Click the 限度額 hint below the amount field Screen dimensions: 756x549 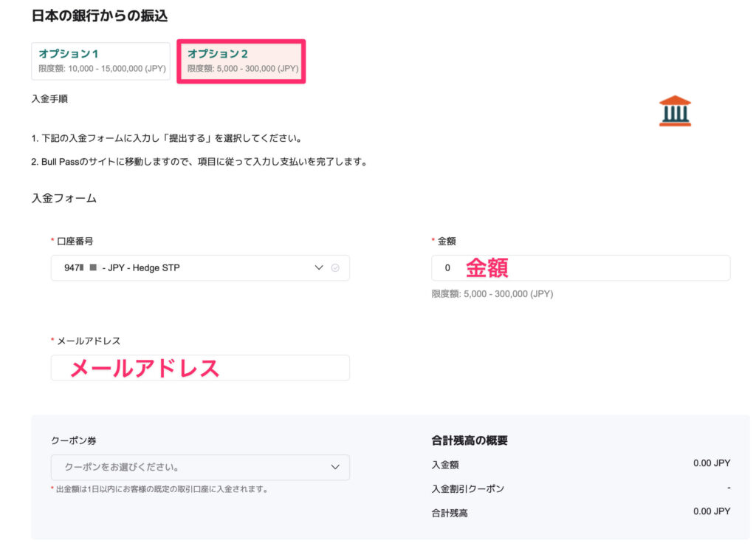(x=492, y=293)
